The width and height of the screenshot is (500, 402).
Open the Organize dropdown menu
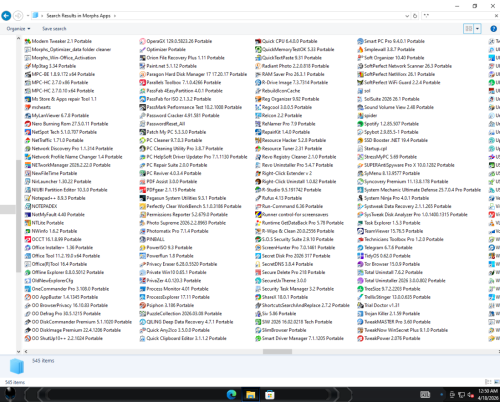click(x=18, y=29)
